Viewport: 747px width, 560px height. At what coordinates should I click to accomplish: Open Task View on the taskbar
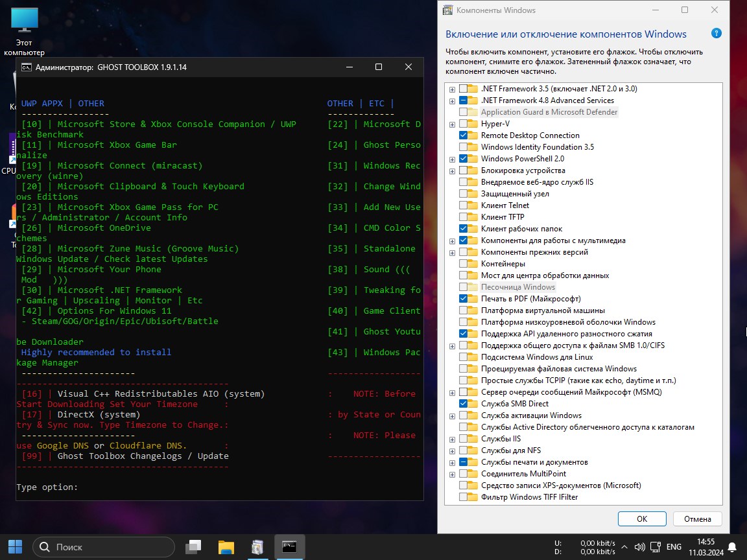[x=193, y=547]
